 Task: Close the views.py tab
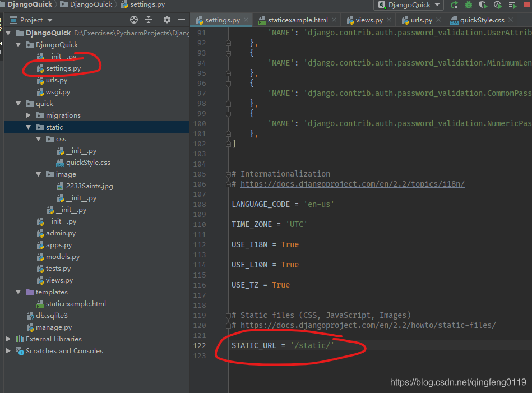tap(389, 20)
